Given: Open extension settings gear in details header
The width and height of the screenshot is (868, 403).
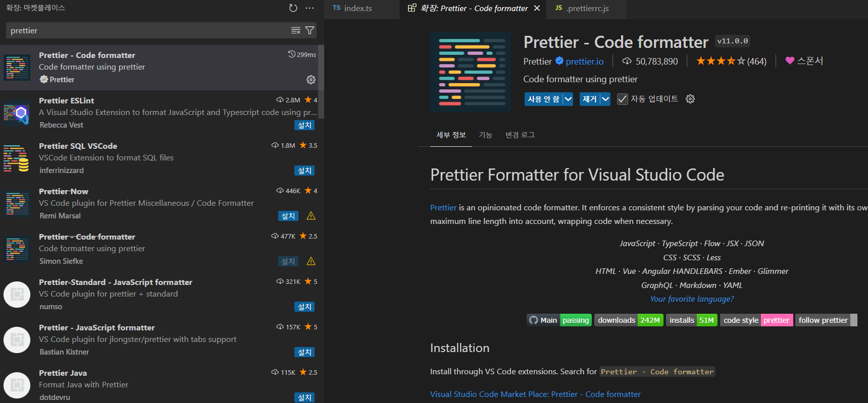Looking at the screenshot, I should (690, 99).
